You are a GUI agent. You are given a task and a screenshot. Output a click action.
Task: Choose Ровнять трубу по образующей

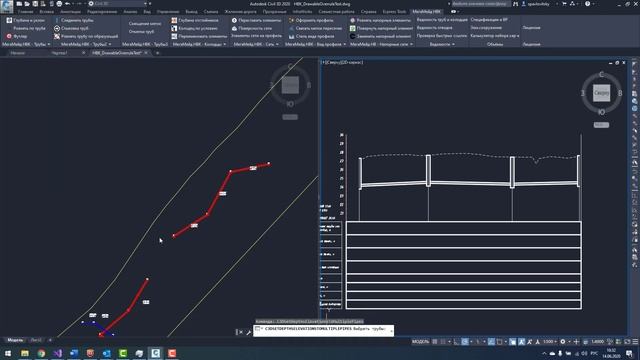point(86,36)
